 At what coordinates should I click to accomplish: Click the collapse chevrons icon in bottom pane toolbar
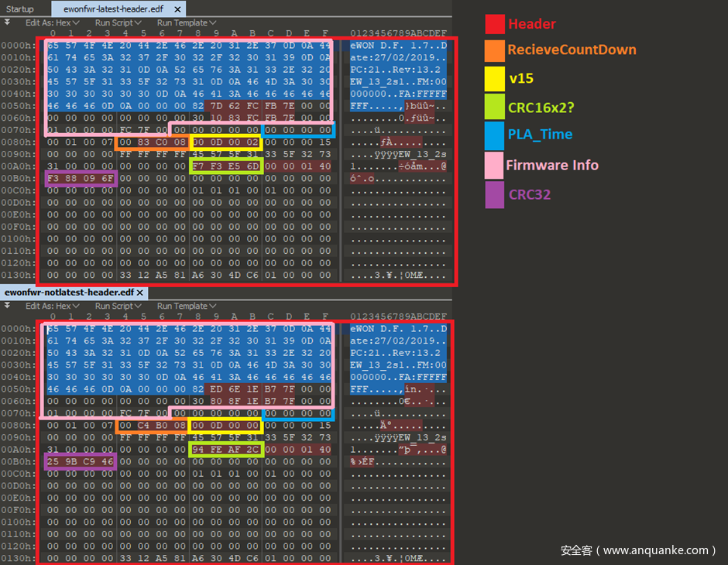coord(7,306)
